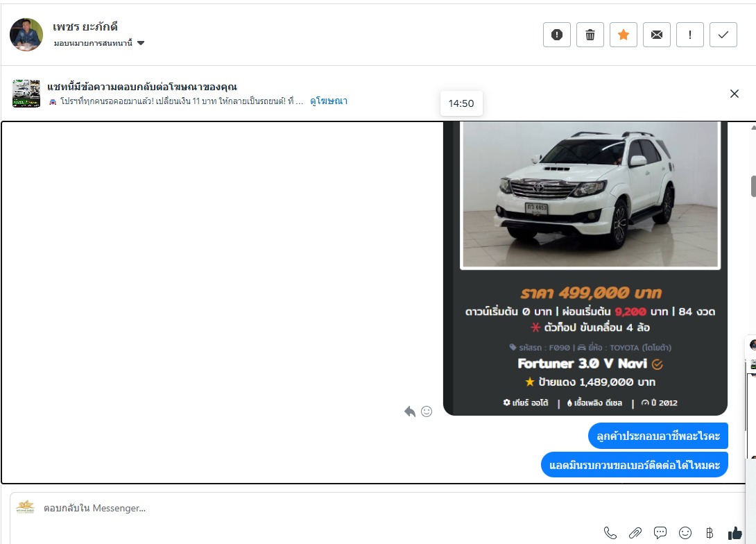Image resolution: width=756 pixels, height=544 pixels.
Task: Toggle the orange star follow-up button
Action: [624, 35]
